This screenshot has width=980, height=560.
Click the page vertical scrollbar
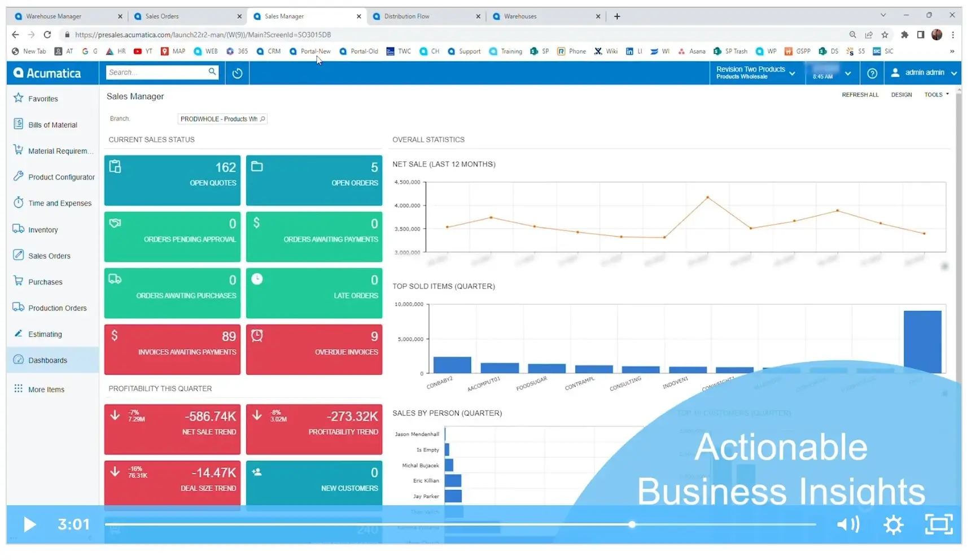click(958, 237)
